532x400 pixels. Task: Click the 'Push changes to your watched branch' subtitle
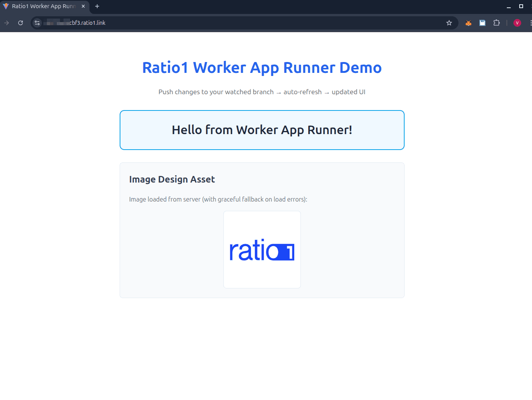point(262,92)
